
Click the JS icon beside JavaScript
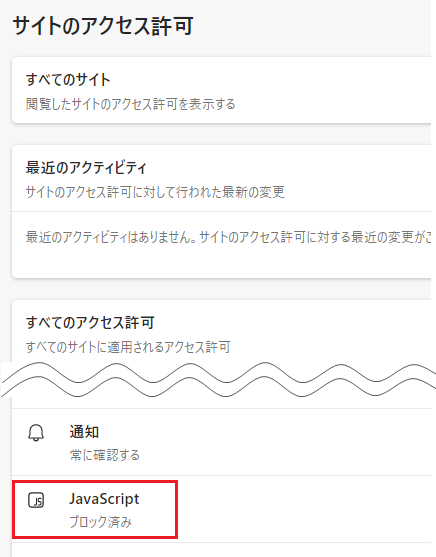point(36,500)
